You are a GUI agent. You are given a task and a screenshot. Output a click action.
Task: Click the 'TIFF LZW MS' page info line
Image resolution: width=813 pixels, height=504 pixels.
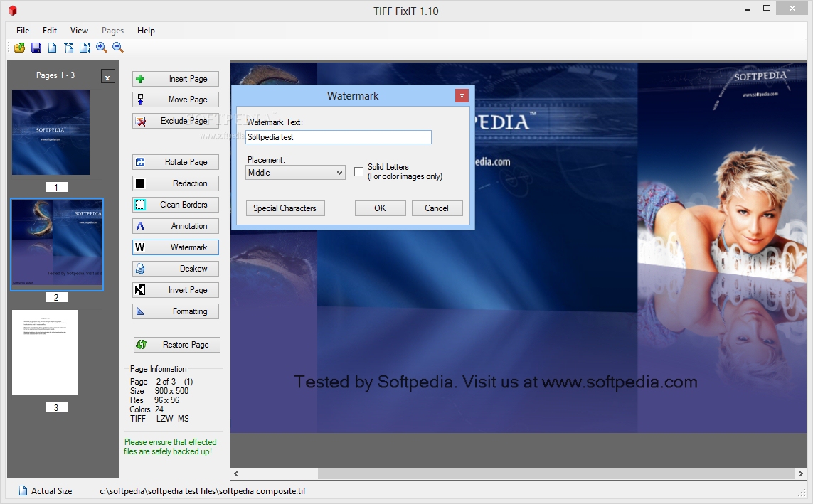point(160,419)
